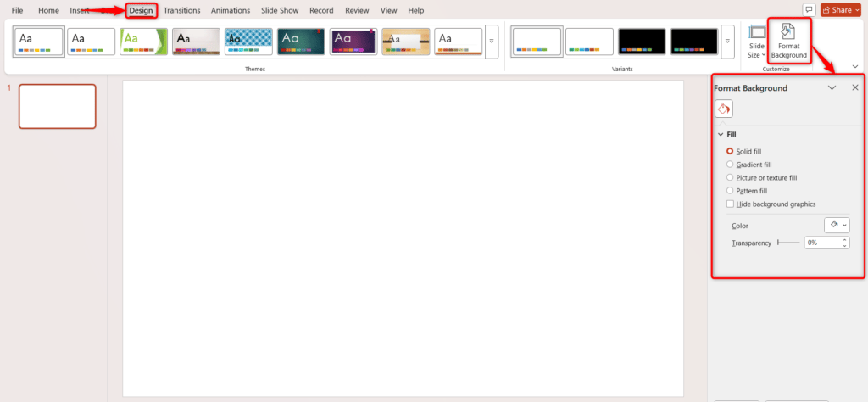The height and width of the screenshot is (402, 868).
Task: Apply the blue diamond pattern theme
Action: click(248, 42)
